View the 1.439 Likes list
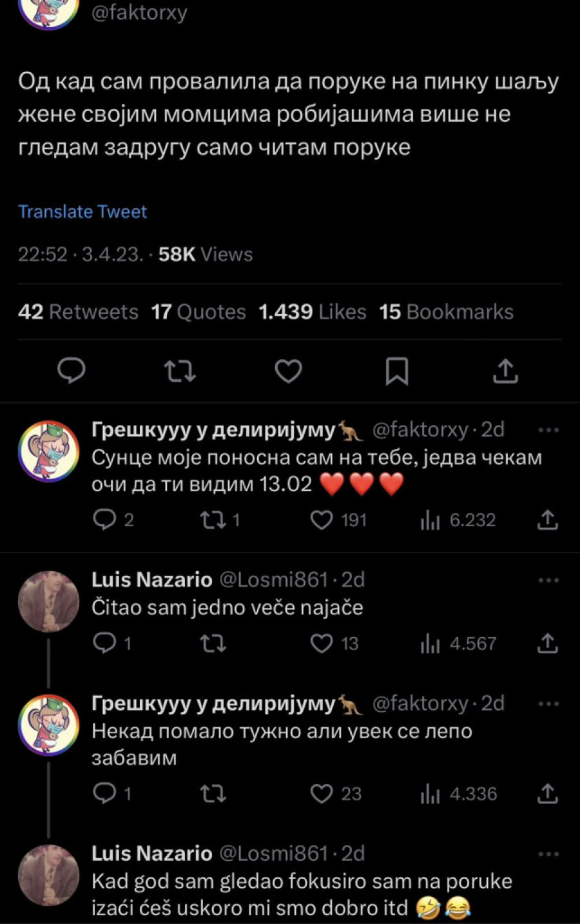Viewport: 580px width, 924px height. [x=312, y=312]
